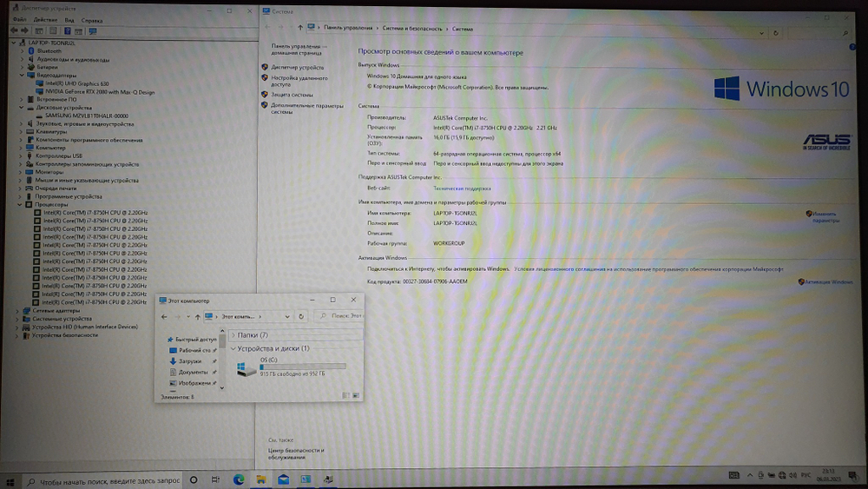868x489 pixels.
Task: Open Защита системы link
Action: 292,95
